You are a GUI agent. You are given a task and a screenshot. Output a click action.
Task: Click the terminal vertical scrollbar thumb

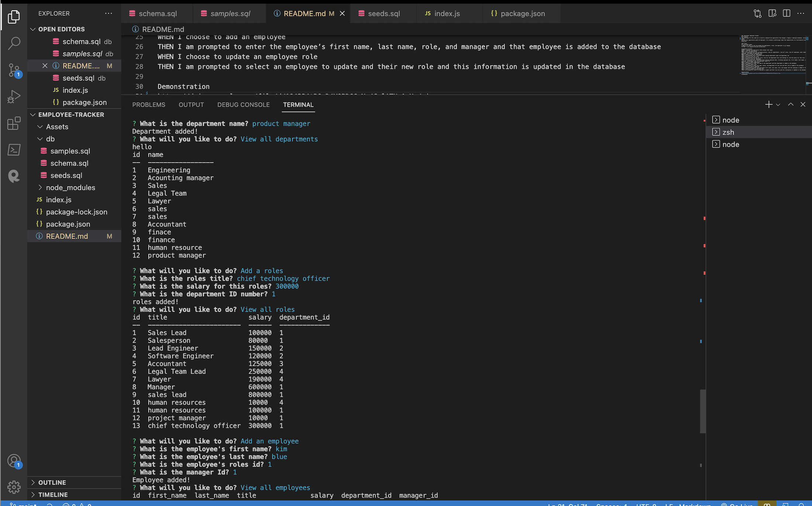point(703,411)
